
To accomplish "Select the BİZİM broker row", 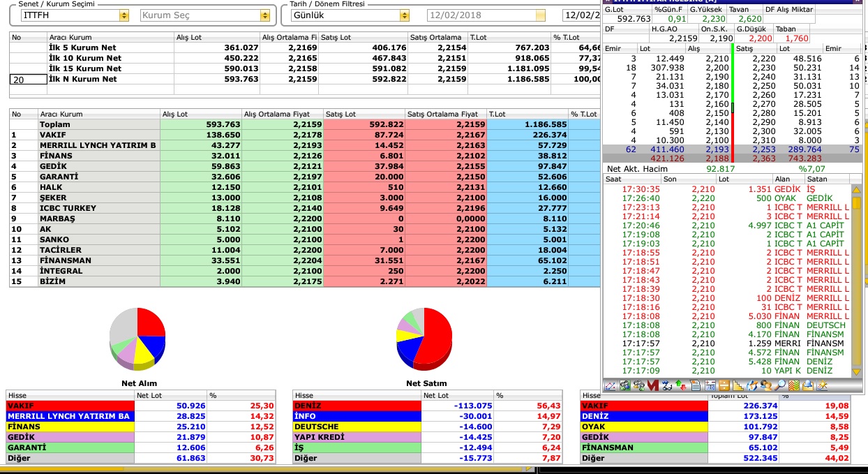I will (x=305, y=281).
